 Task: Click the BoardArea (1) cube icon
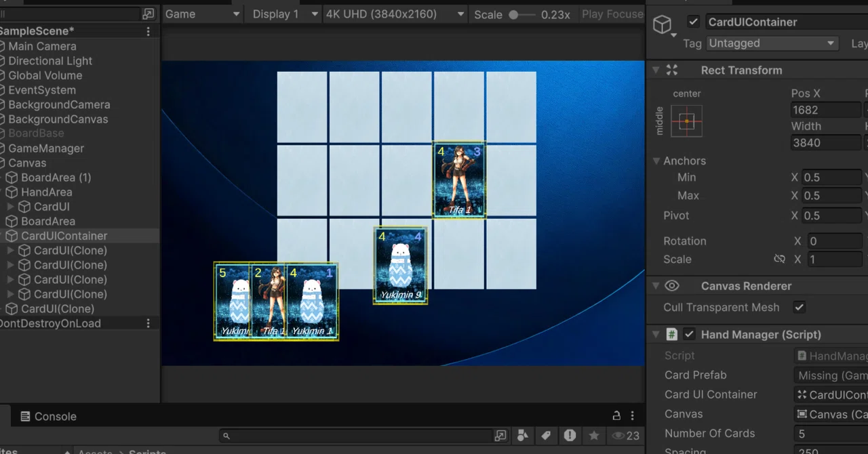pyautogui.click(x=12, y=178)
